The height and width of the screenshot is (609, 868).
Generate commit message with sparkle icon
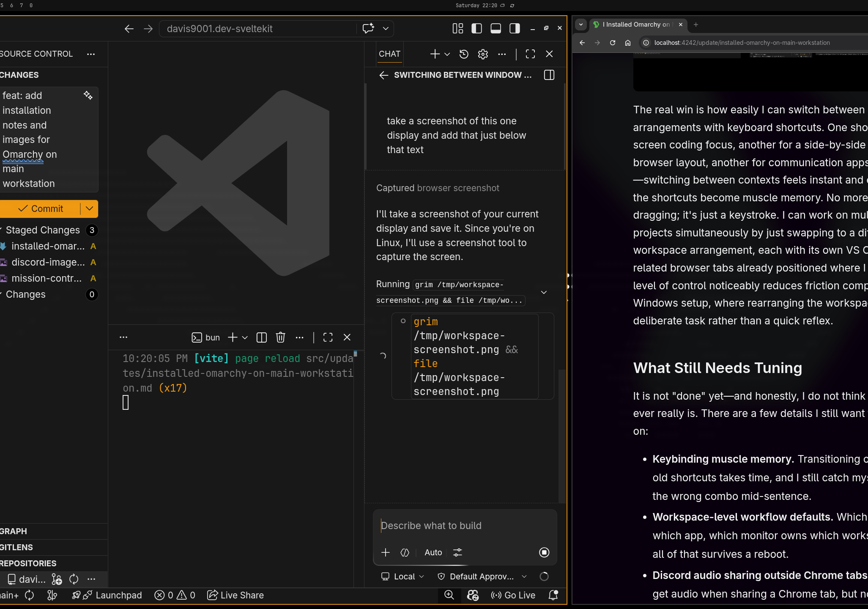[x=88, y=95]
